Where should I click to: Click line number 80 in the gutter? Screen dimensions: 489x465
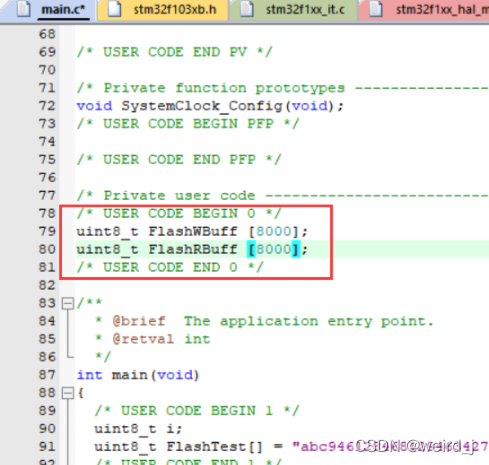47,249
